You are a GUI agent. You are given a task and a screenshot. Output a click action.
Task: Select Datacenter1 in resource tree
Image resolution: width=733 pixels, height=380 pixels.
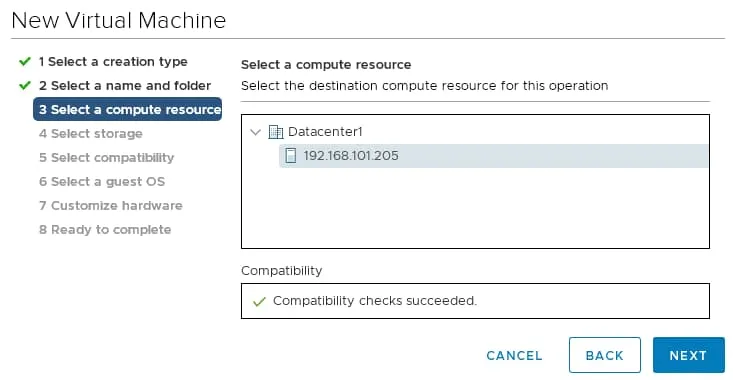tap(325, 132)
